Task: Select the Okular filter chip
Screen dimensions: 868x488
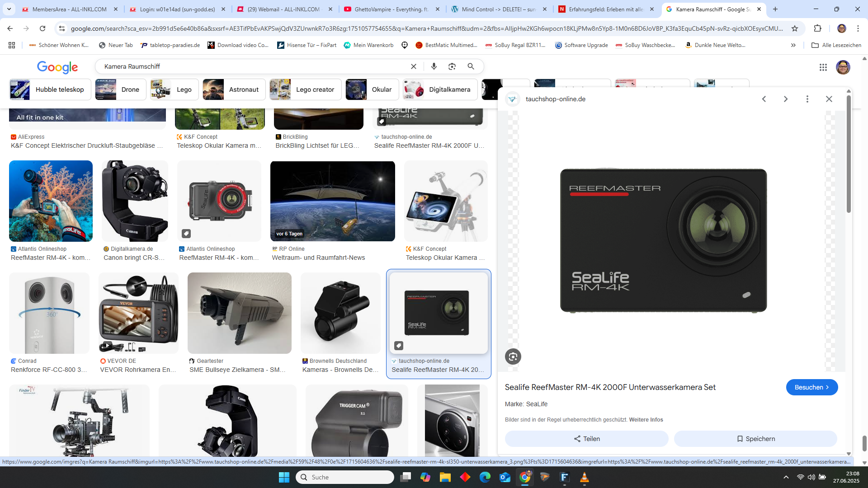Action: pyautogui.click(x=372, y=89)
